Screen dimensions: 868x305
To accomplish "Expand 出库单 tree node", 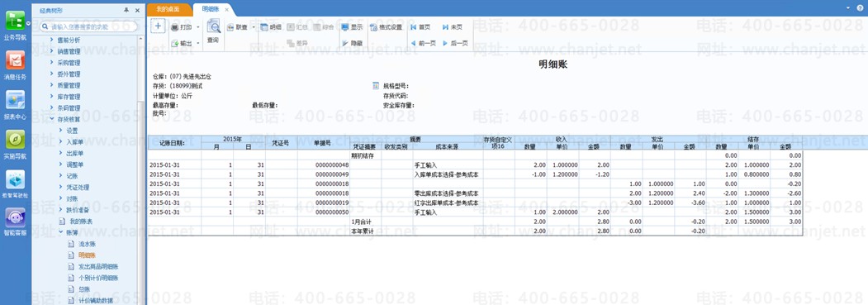I will tap(61, 154).
